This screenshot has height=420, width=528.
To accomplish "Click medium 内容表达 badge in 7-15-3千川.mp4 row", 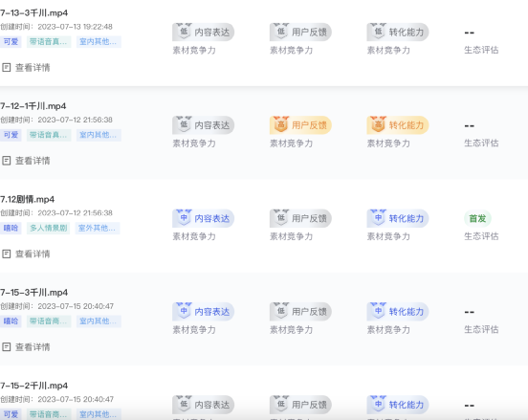I will [203, 312].
